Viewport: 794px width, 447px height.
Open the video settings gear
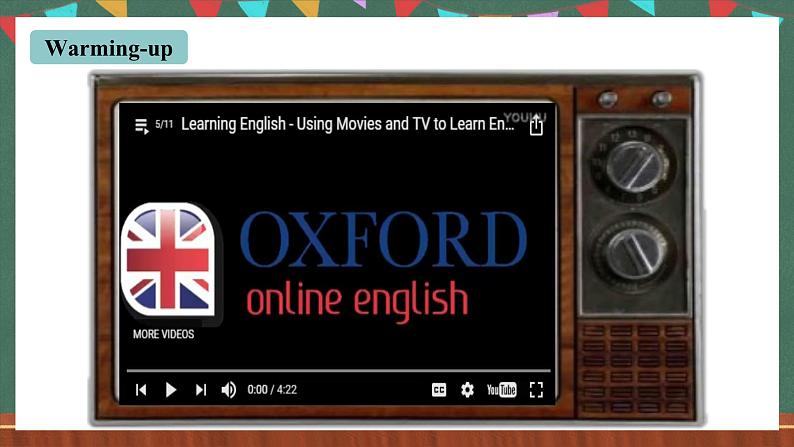[467, 389]
